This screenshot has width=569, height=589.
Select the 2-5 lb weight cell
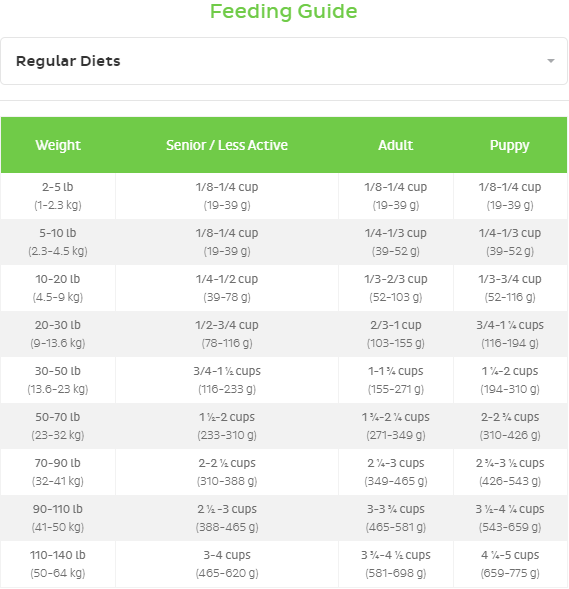coord(58,196)
